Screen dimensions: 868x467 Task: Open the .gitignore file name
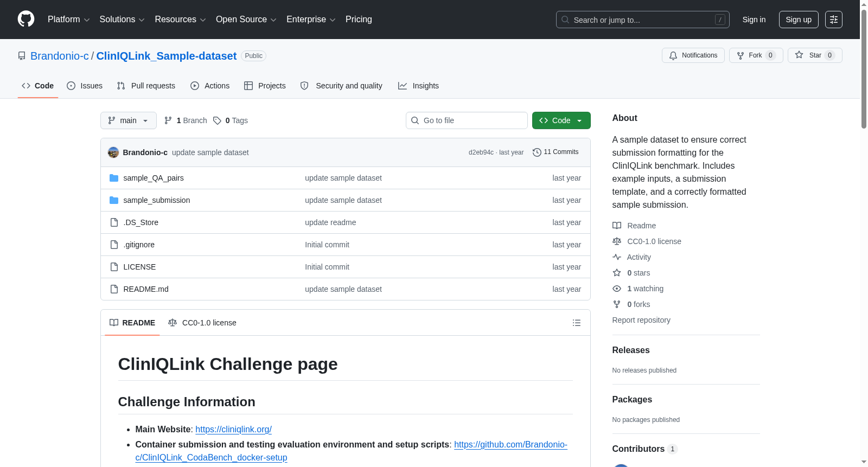(x=139, y=245)
